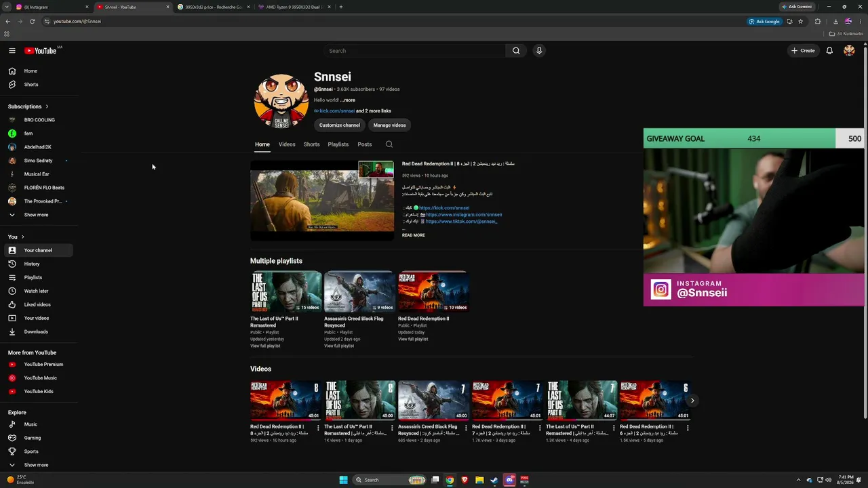Show next videos with the arrow
The width and height of the screenshot is (868, 488).
tap(692, 401)
